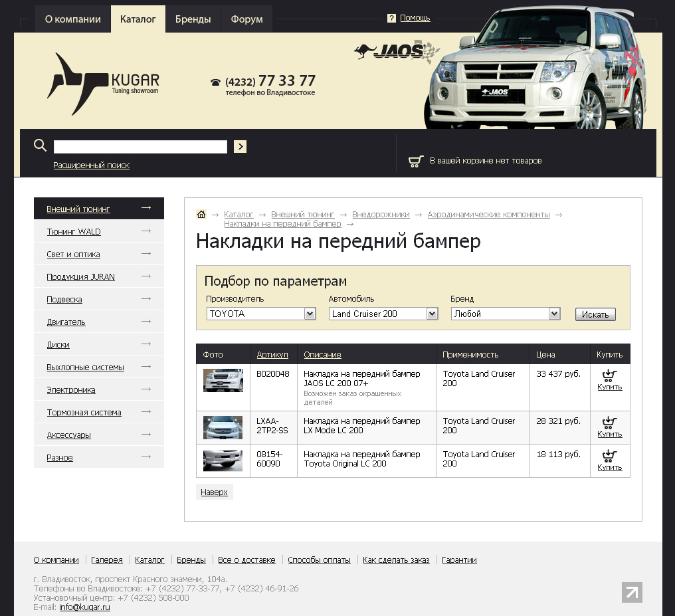Open Гарантии footer link
675x616 pixels.
[x=459, y=560]
